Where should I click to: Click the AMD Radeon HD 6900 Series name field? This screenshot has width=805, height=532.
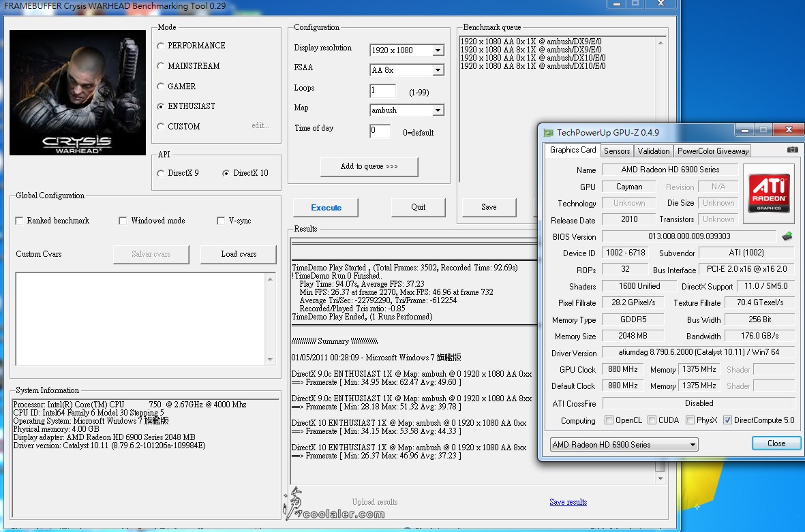tap(670, 170)
